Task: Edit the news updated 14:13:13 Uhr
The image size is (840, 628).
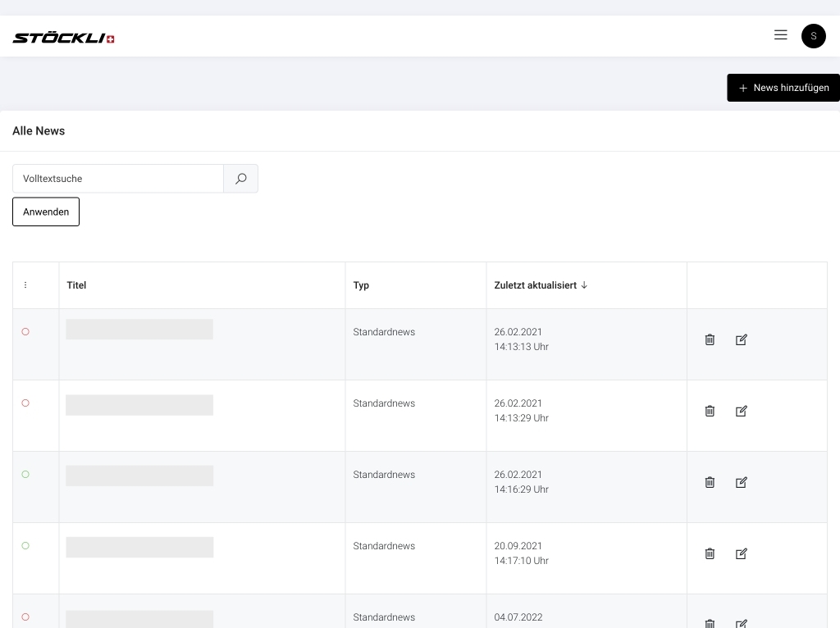Action: pos(742,339)
